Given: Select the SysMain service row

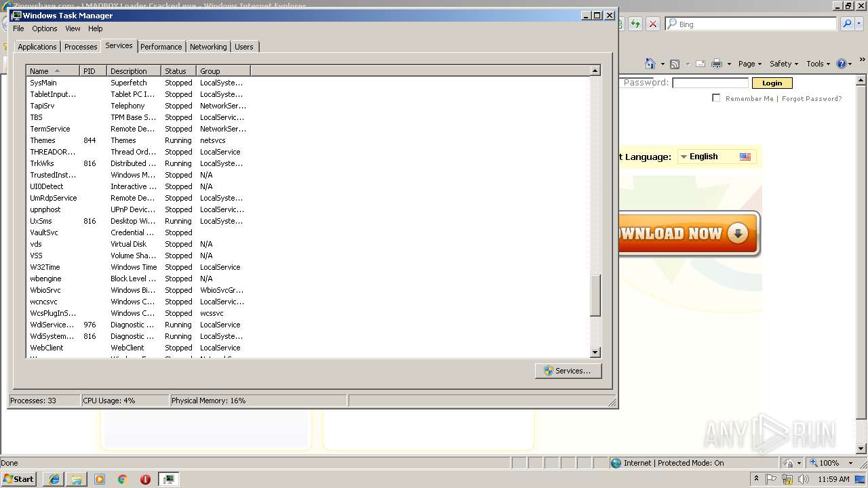Looking at the screenshot, I should tap(308, 83).
